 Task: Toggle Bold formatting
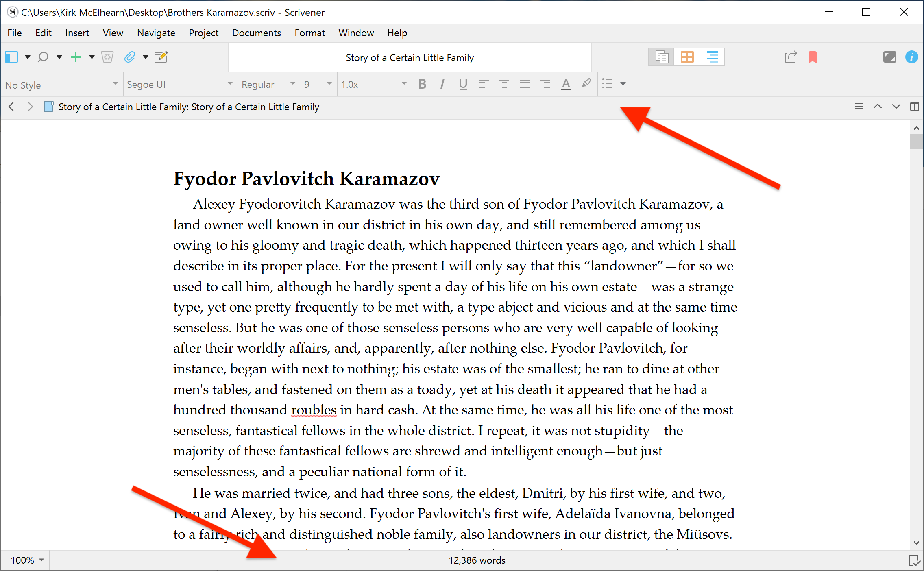(422, 84)
